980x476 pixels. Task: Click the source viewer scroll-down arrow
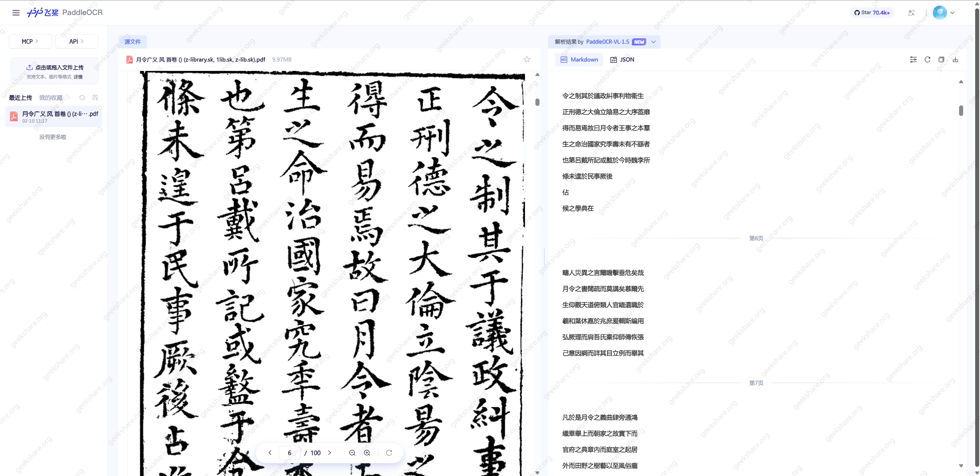click(x=537, y=473)
